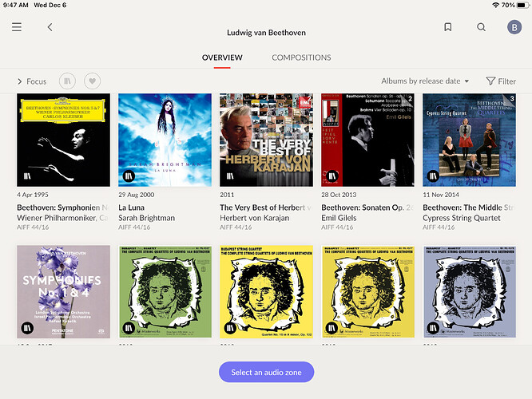The height and width of the screenshot is (399, 532).
Task: Open the hamburger navigation menu
Action: coord(17,27)
